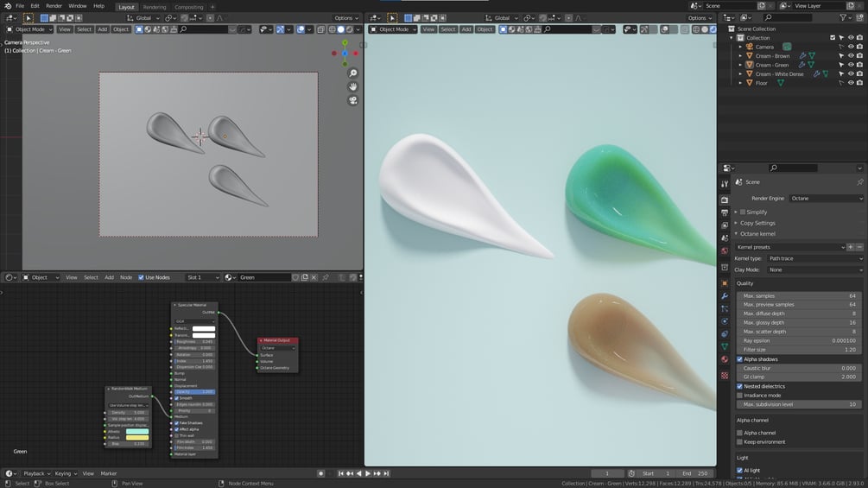Click the minus button next to Kernel presets

click(859, 247)
